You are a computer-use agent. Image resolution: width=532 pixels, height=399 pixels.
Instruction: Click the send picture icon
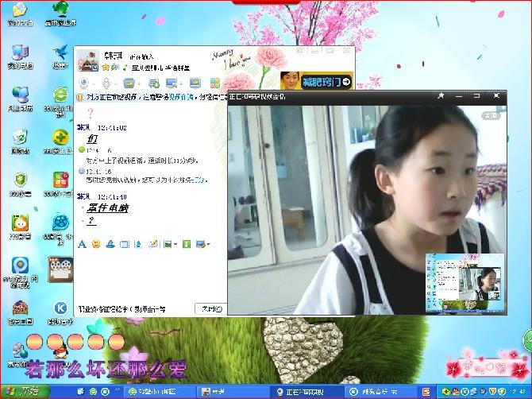pyautogui.click(x=168, y=244)
